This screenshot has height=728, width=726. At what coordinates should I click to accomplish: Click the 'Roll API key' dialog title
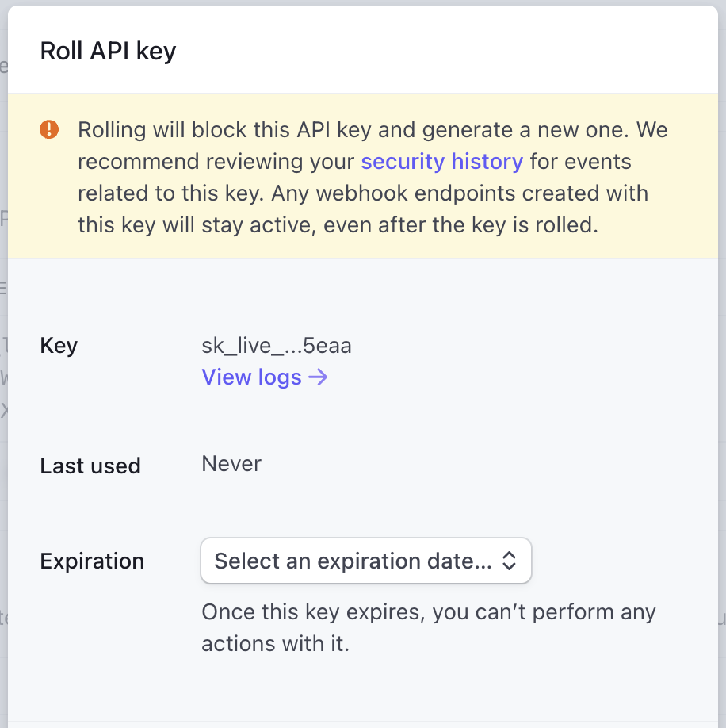pos(108,52)
